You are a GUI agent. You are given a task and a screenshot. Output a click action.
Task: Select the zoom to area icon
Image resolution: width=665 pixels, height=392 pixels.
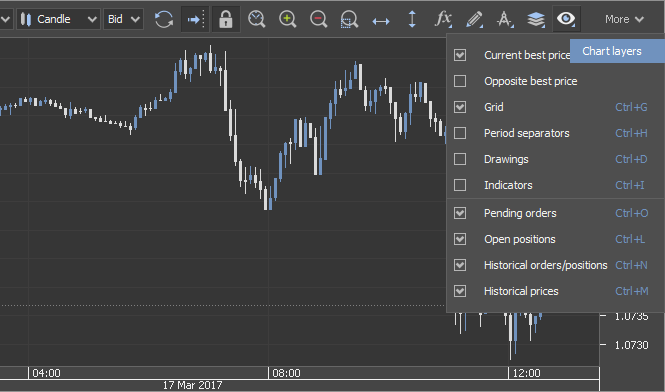pos(349,20)
